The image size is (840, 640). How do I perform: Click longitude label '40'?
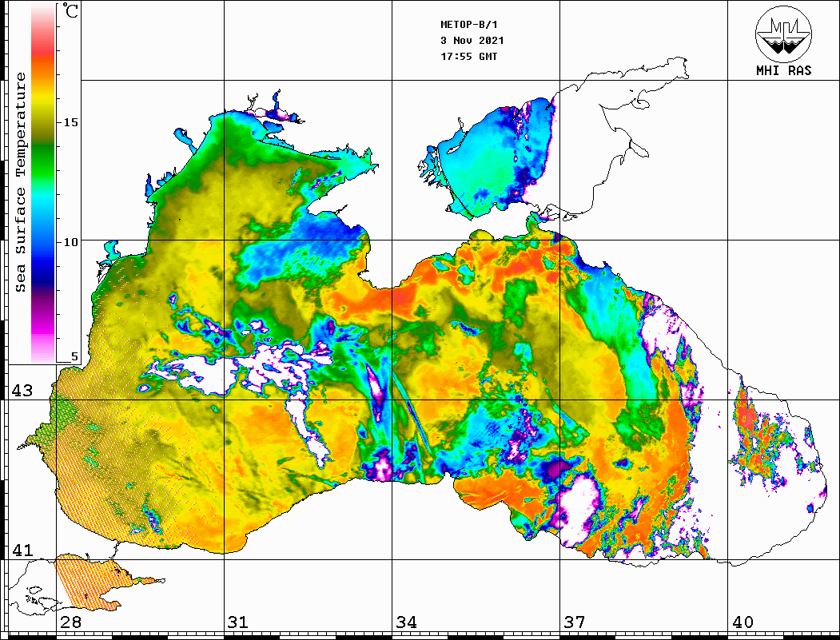tap(742, 622)
